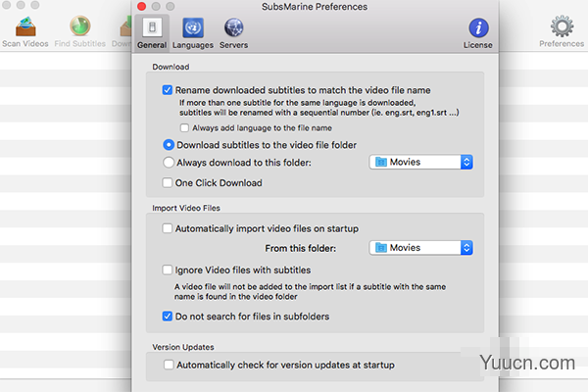Image resolution: width=588 pixels, height=392 pixels.
Task: Click Find Subtitles radar icon in main window
Action: [x=80, y=26]
